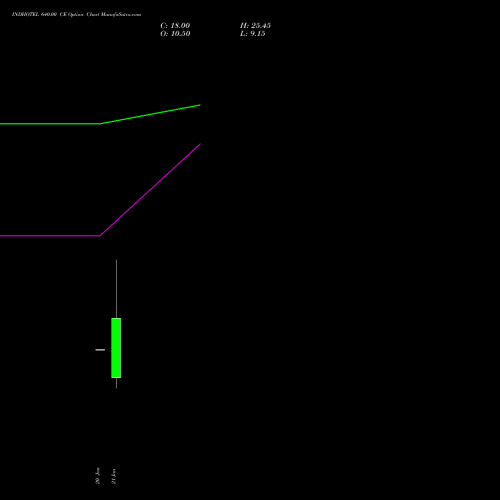Click the '20 Jan' date axis label

coord(97,476)
